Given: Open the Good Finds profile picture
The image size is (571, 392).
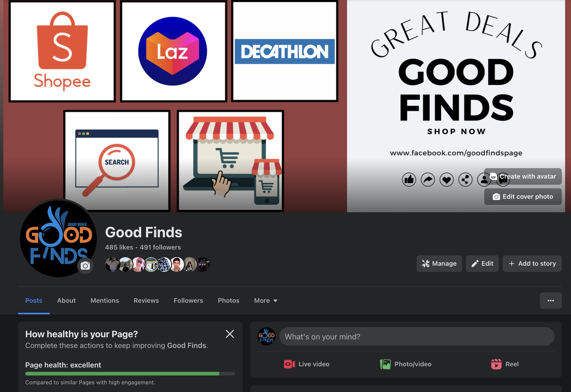Looking at the screenshot, I should [58, 238].
